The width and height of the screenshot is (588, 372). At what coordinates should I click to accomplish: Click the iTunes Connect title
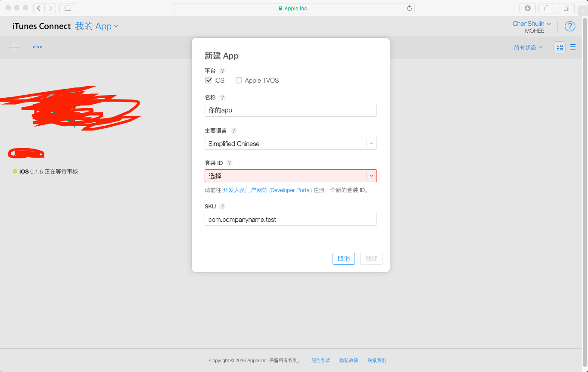click(x=41, y=26)
